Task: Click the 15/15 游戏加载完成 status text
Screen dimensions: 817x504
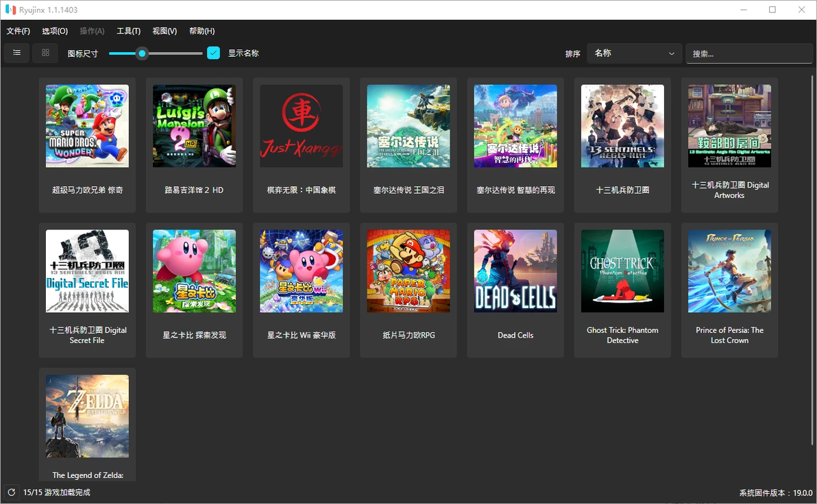Action: pyautogui.click(x=56, y=492)
